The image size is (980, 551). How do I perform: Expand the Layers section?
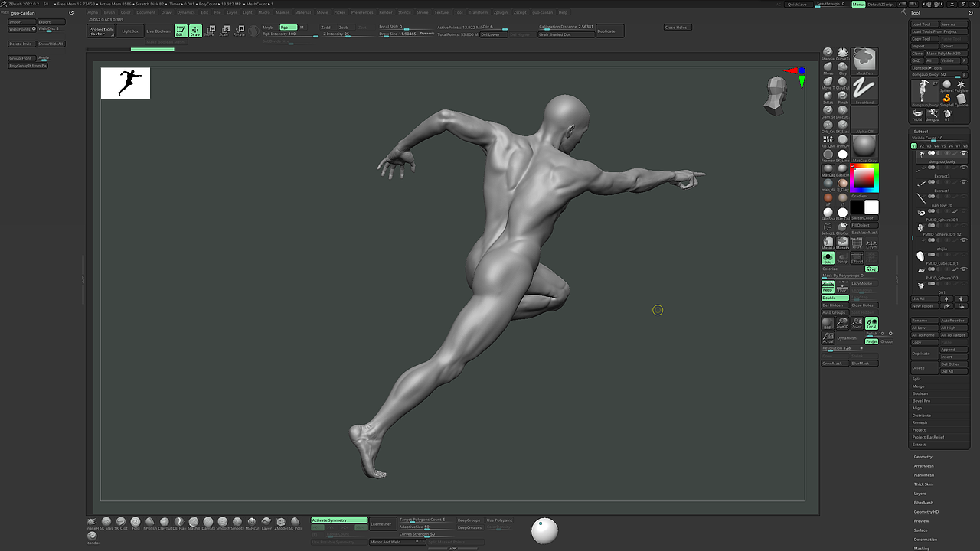(920, 494)
